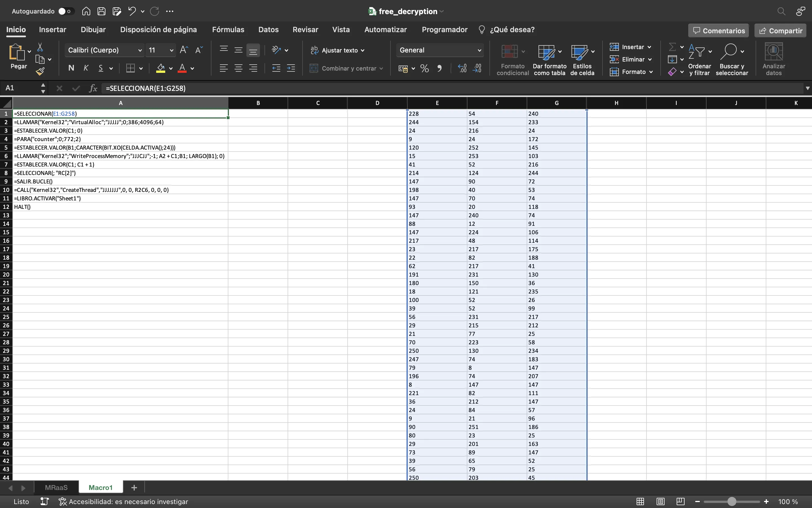Click the zoom slider handle
This screenshot has width=812, height=508.
tap(732, 501)
